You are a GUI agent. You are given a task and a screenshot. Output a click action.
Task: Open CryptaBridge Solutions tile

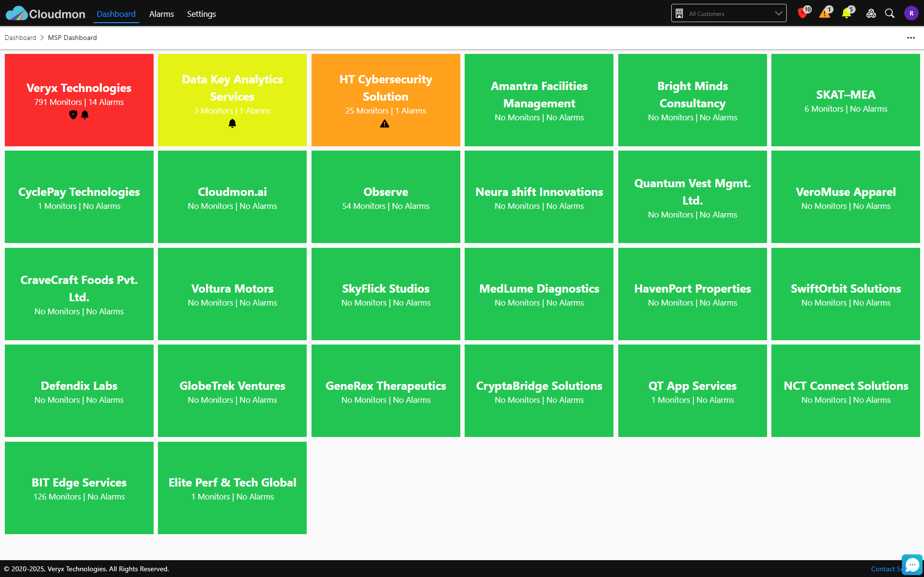tap(539, 391)
